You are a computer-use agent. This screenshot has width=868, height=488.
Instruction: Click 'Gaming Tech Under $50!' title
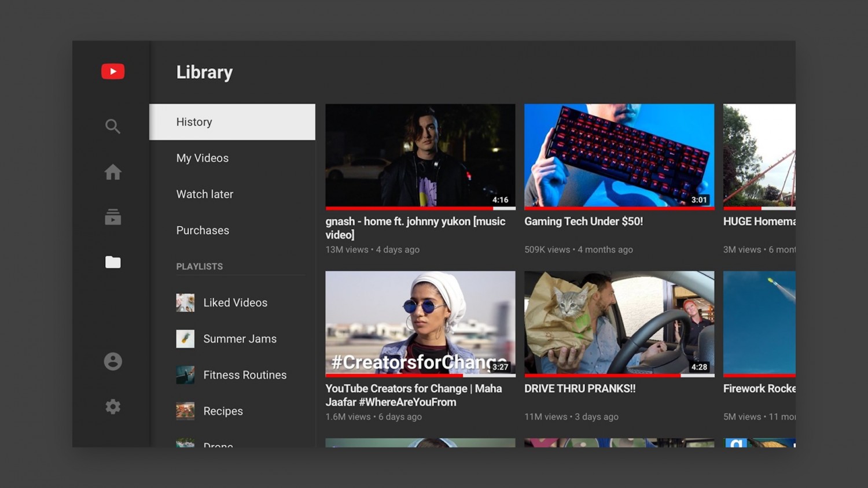[x=583, y=221]
